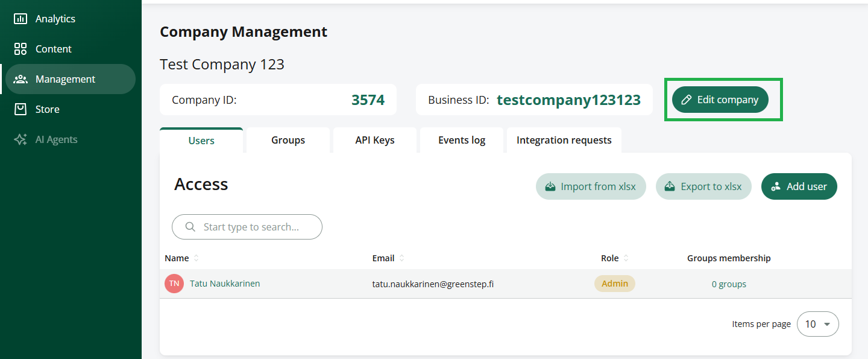Click the Add user button
This screenshot has width=868, height=359.
pos(799,186)
